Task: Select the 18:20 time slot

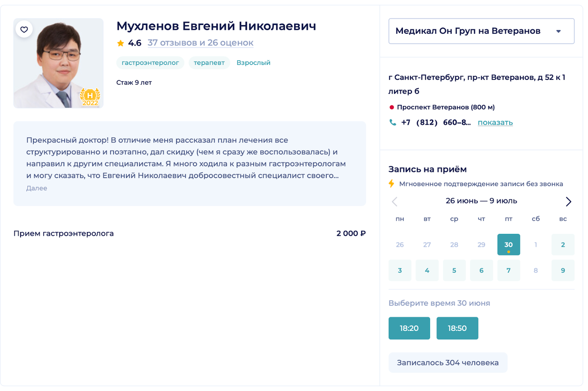Action: pos(409,328)
